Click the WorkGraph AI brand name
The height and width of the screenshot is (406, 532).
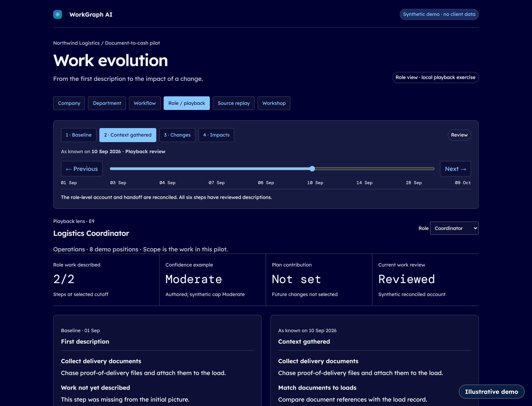[91, 15]
